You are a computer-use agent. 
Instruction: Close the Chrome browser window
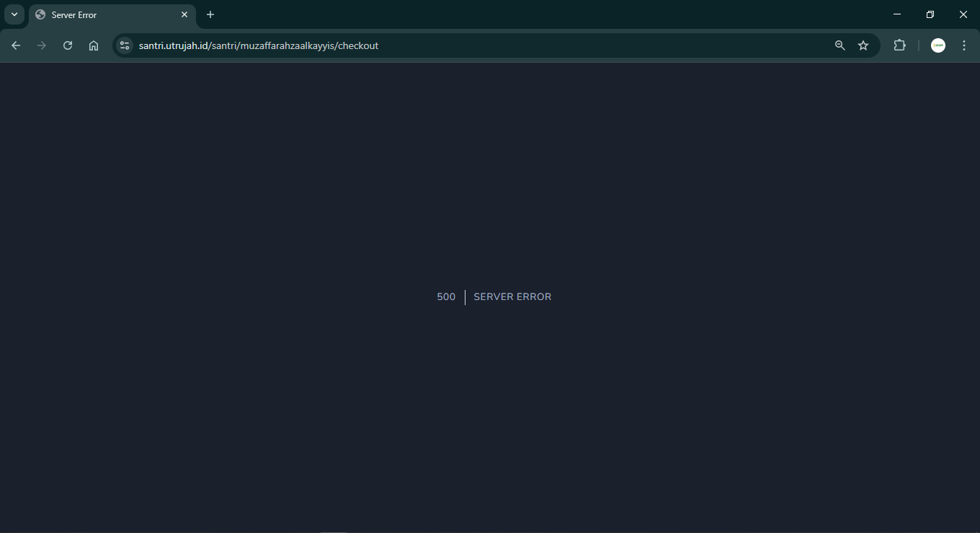[x=963, y=14]
